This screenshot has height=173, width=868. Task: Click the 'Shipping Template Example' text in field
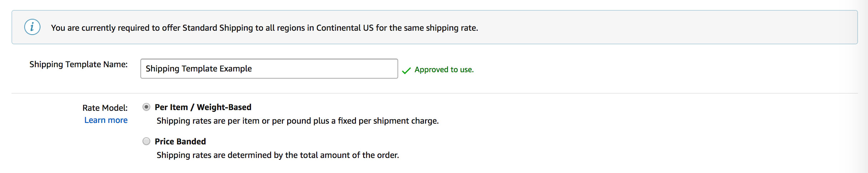click(199, 69)
